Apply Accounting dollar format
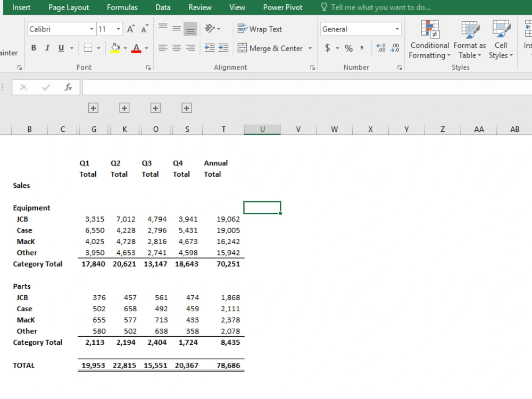 point(327,48)
